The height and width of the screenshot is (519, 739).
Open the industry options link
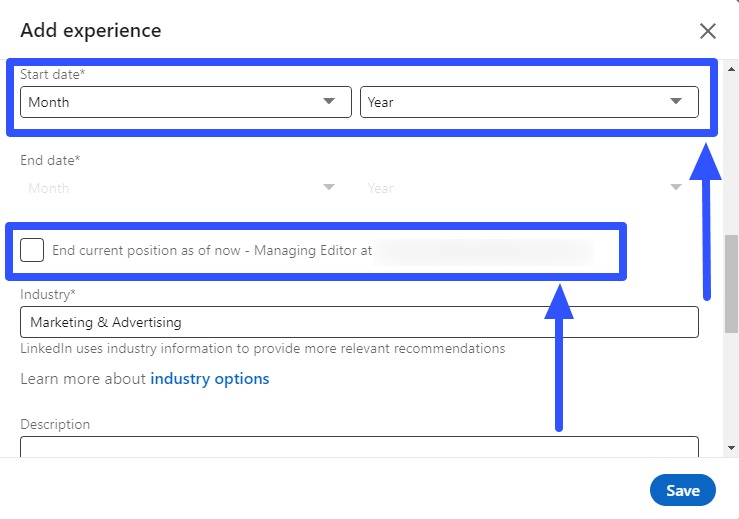coord(209,379)
